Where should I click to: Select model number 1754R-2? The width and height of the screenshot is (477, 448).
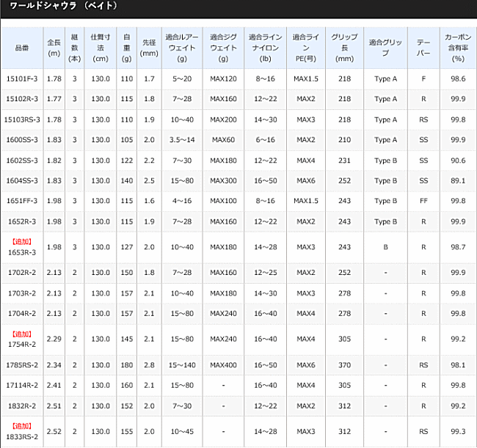click(x=22, y=344)
